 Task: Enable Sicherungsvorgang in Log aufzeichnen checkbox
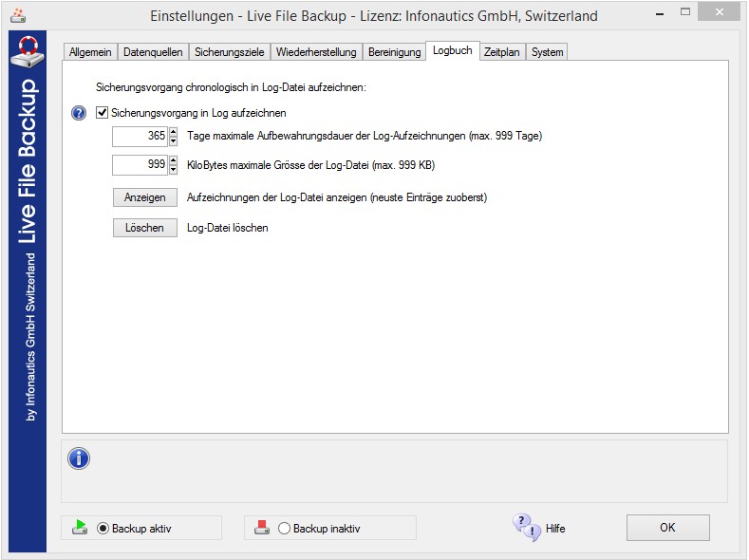pyautogui.click(x=103, y=113)
